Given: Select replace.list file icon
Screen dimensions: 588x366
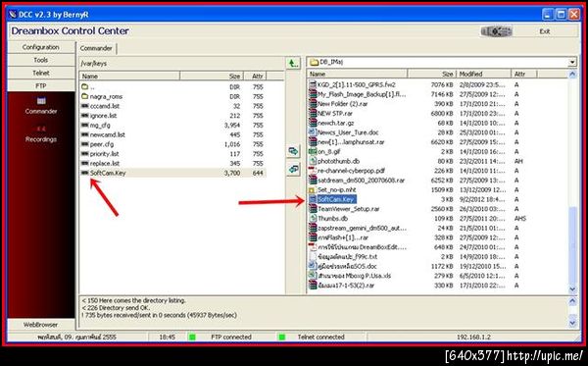Looking at the screenshot, I should click(x=84, y=163).
